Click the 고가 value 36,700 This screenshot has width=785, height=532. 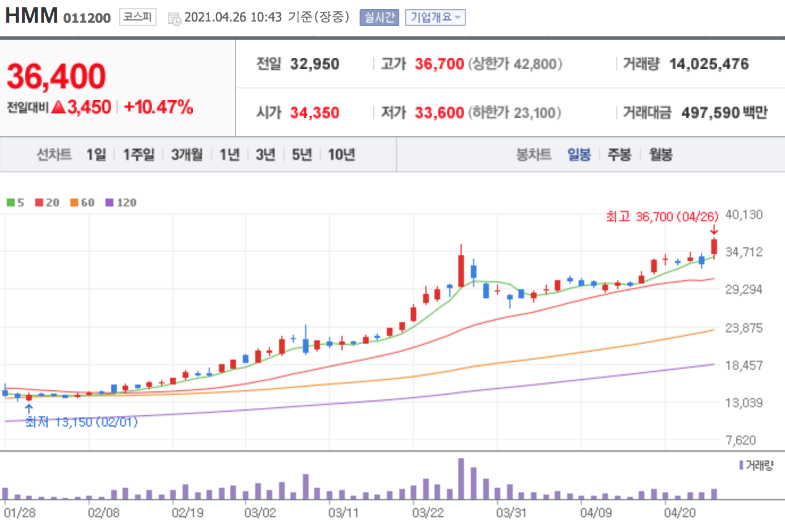(440, 64)
